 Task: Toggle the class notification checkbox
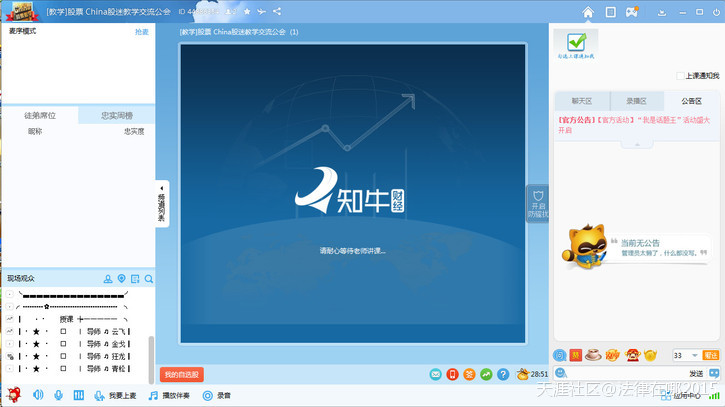(680, 76)
